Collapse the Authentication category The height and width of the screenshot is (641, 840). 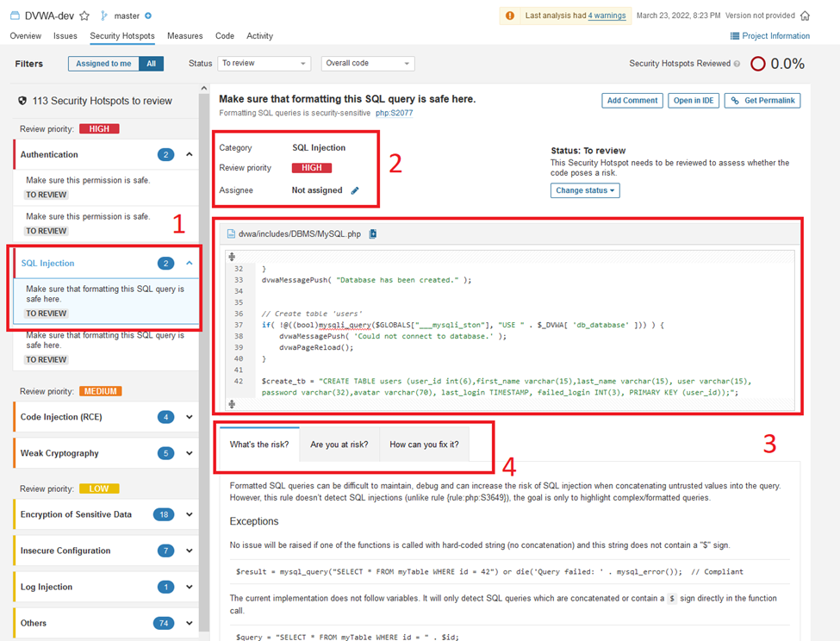pyautogui.click(x=189, y=154)
